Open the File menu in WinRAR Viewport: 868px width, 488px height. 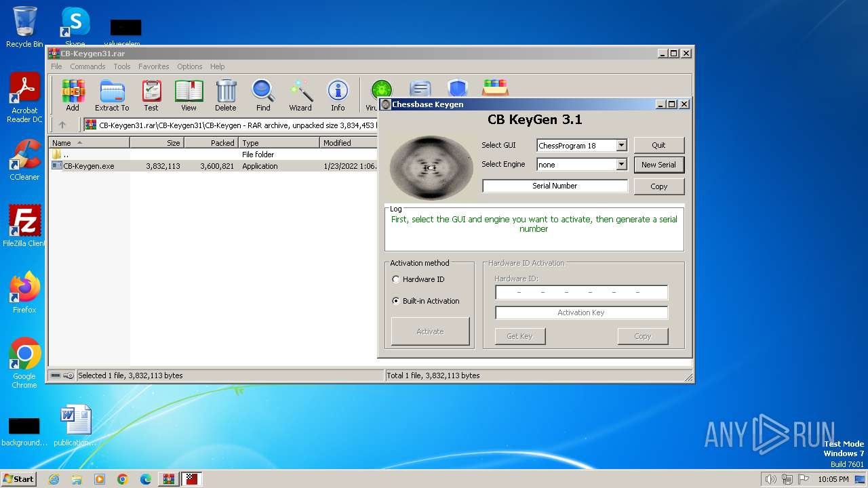point(56,66)
